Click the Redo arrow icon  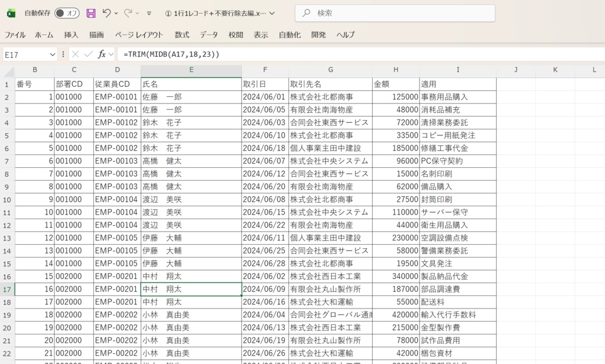pos(128,13)
